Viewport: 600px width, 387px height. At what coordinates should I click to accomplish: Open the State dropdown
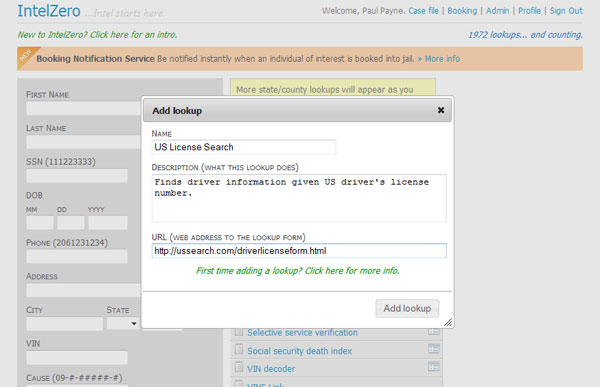(x=123, y=324)
